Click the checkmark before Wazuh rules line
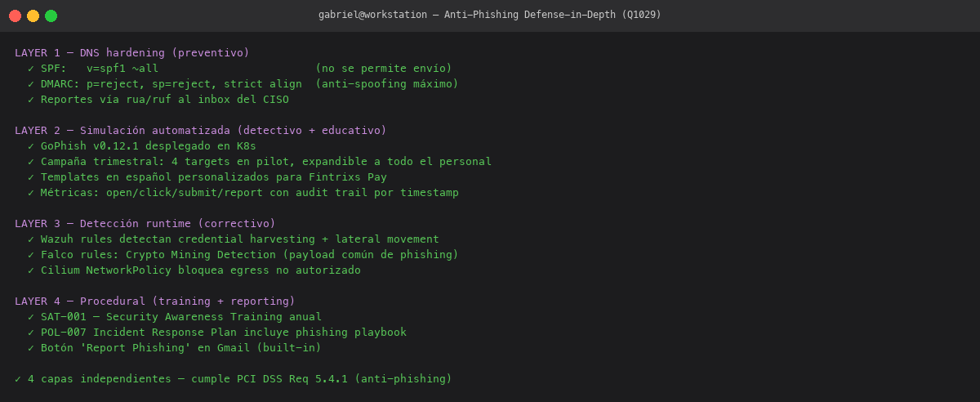This screenshot has height=402, width=980. click(x=31, y=239)
